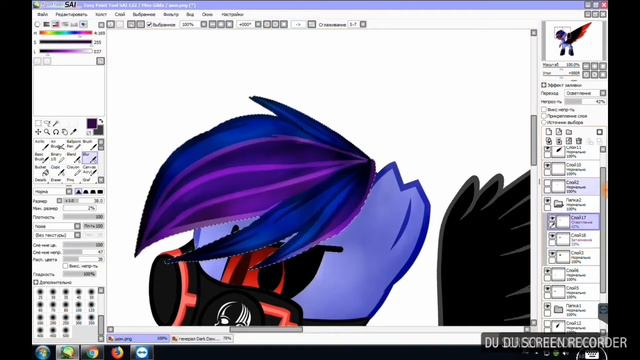
Task: Select the Lasso tool
Action: click(47, 123)
